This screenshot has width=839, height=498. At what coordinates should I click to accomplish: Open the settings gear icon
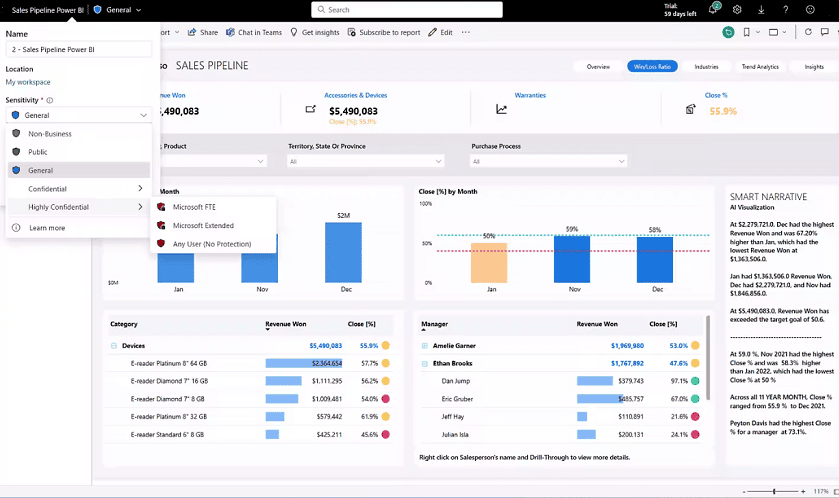tap(737, 10)
